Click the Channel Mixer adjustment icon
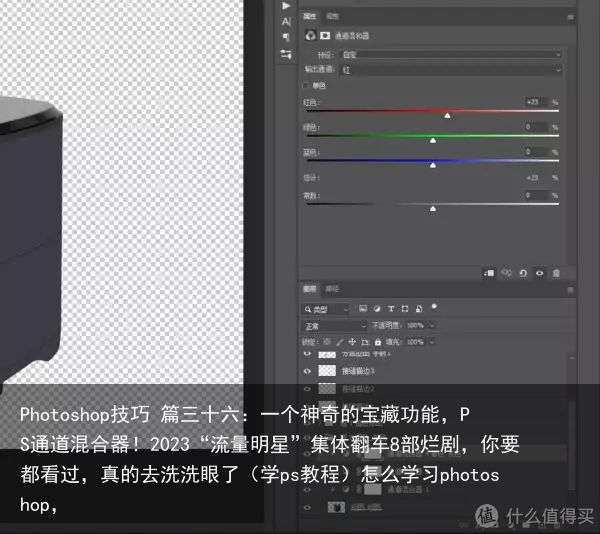Image resolution: width=600 pixels, height=534 pixels. [310, 36]
